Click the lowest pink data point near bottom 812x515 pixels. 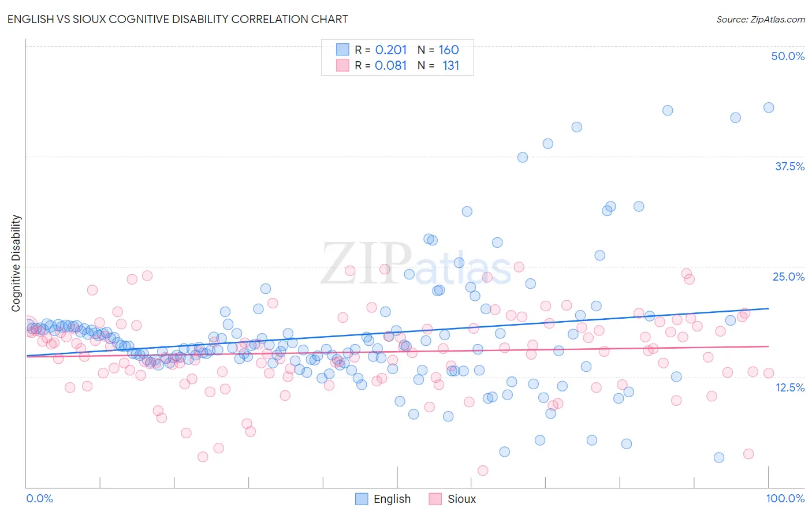tap(483, 471)
